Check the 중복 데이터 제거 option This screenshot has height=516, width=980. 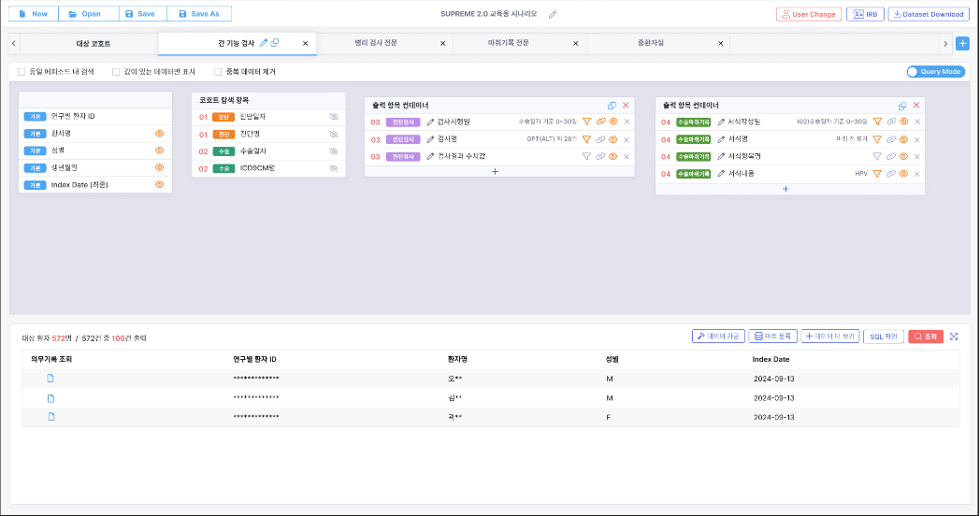(x=218, y=72)
